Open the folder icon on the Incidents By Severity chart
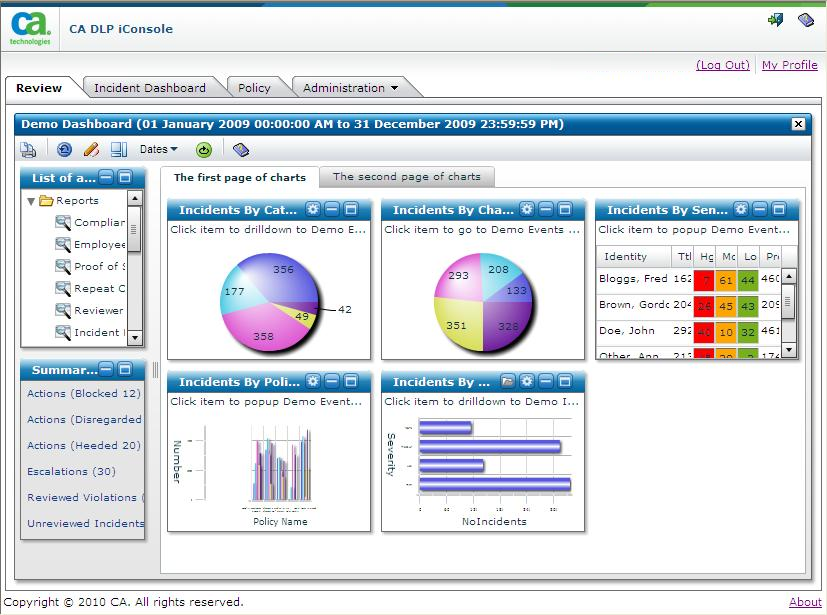The width and height of the screenshot is (827, 615). tap(509, 381)
